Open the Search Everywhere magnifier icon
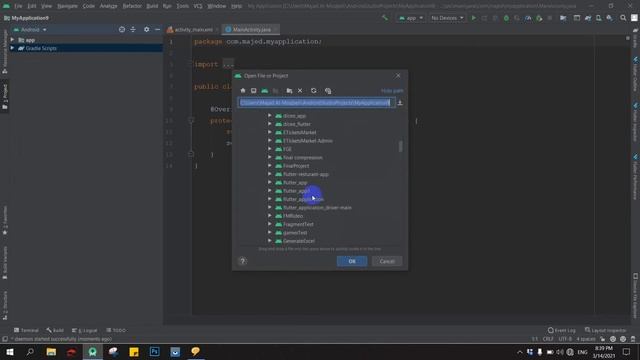This screenshot has width=640, height=360. point(623,18)
